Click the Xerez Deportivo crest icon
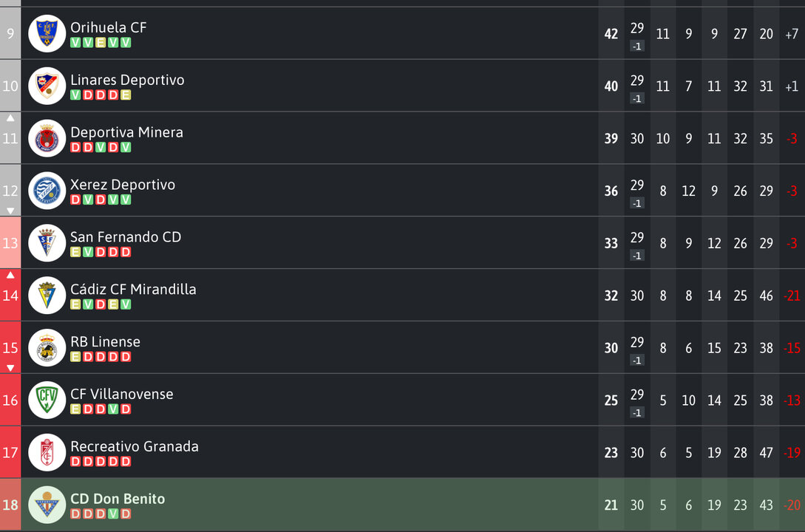The image size is (805, 532). pos(47,191)
